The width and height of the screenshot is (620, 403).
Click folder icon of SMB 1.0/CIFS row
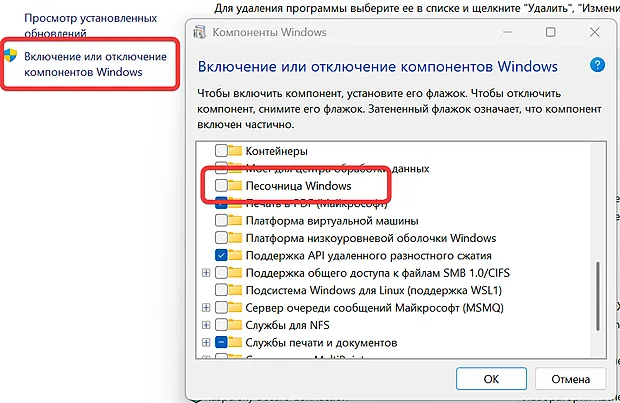point(235,272)
